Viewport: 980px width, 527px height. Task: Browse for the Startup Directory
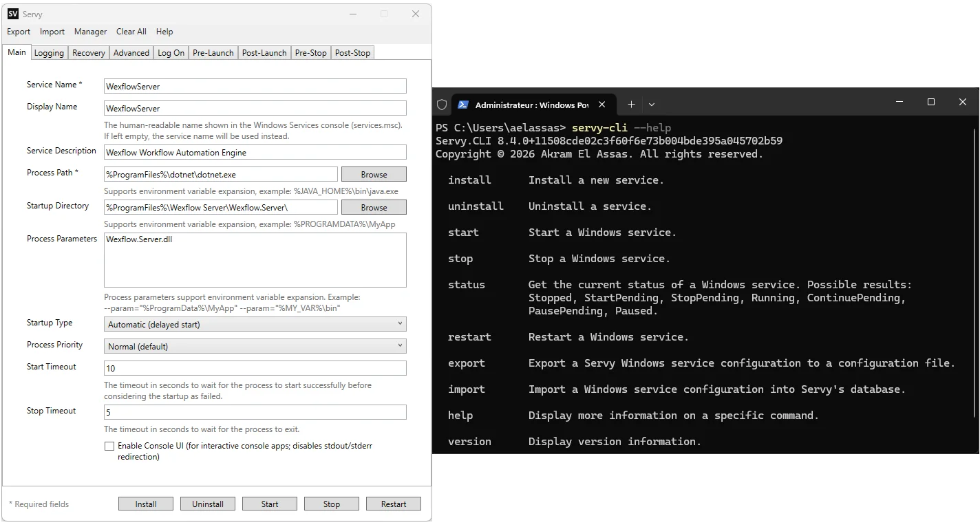pyautogui.click(x=374, y=207)
